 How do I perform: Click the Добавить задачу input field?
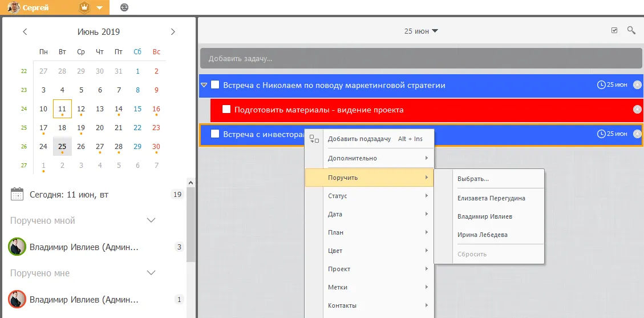tap(421, 58)
